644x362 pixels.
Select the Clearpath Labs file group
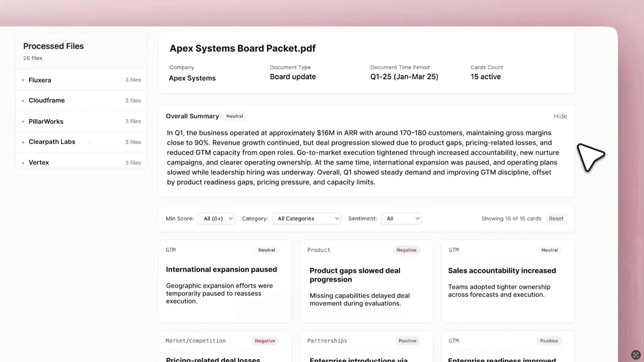point(52,142)
